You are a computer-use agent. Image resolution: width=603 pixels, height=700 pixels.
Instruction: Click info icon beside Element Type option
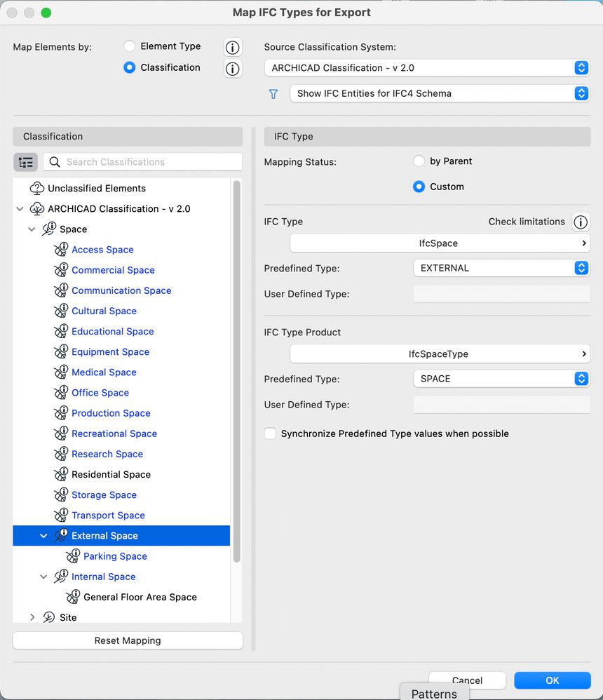233,47
